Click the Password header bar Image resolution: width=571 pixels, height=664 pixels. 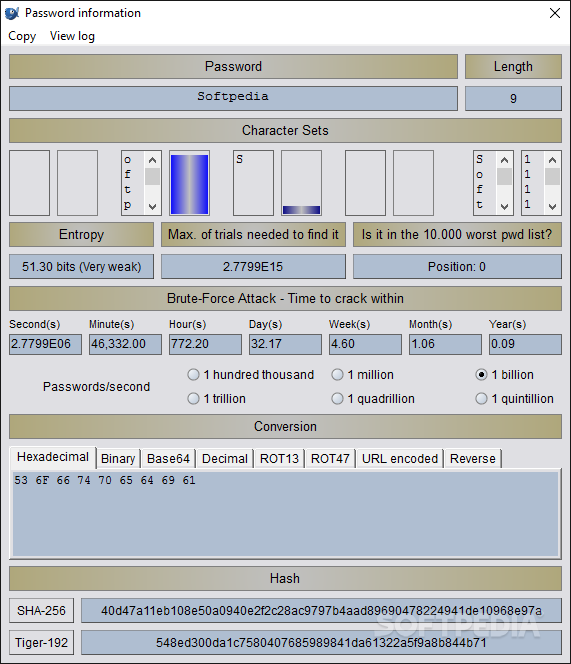[x=233, y=66]
